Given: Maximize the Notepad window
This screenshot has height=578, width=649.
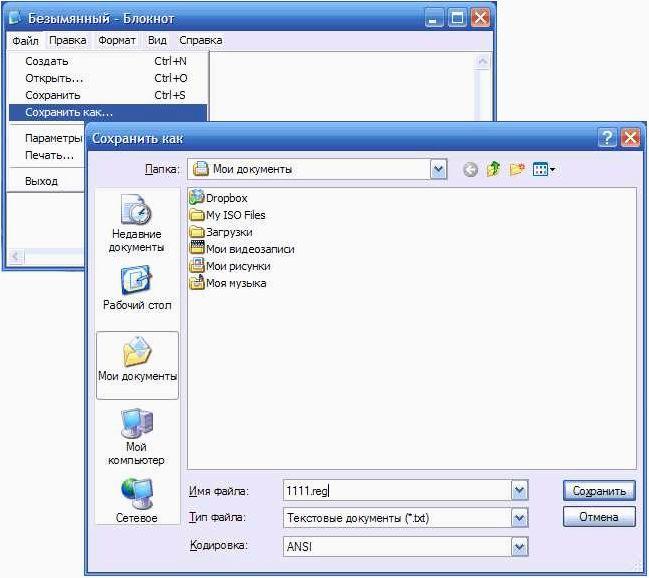Looking at the screenshot, I should pos(457,18).
